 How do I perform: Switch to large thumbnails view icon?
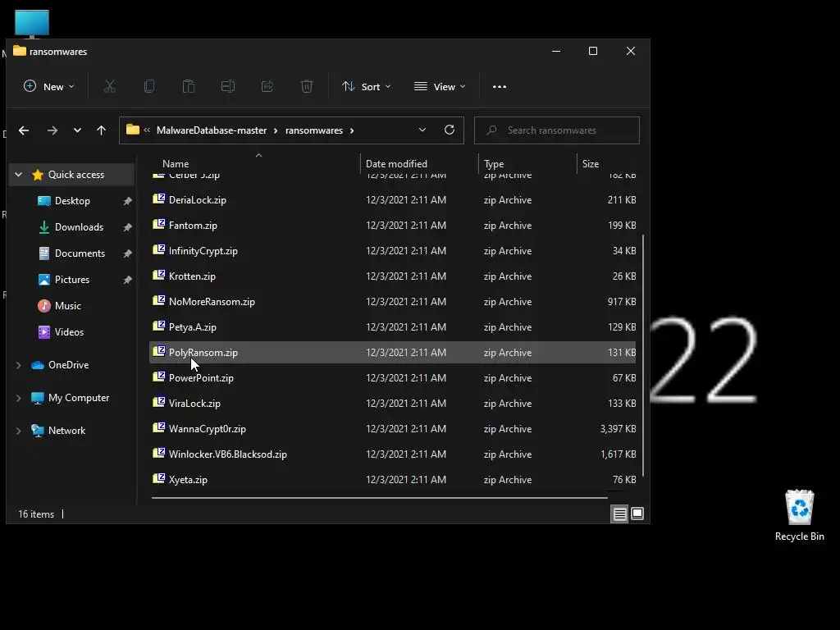click(x=637, y=514)
